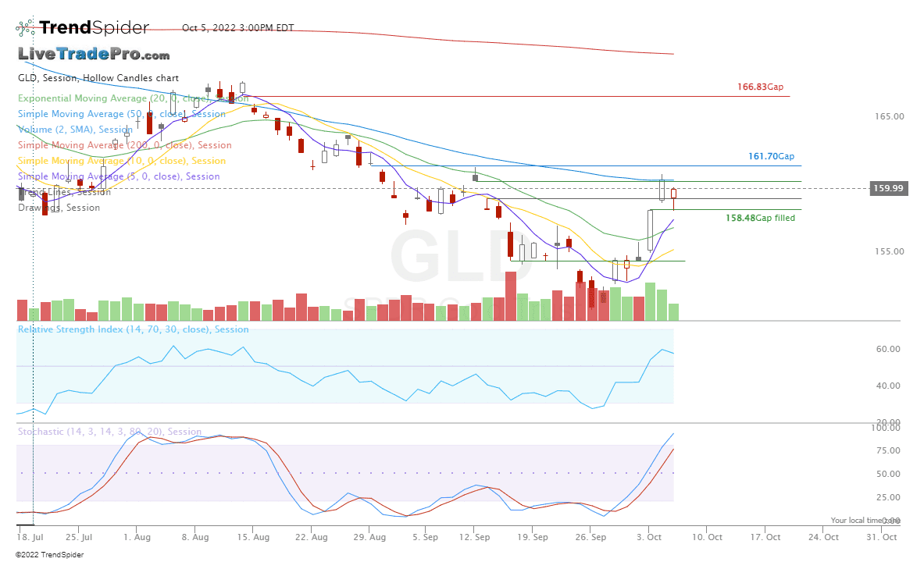
Task: Click the 158.48Gap filled label
Action: pyautogui.click(x=758, y=218)
